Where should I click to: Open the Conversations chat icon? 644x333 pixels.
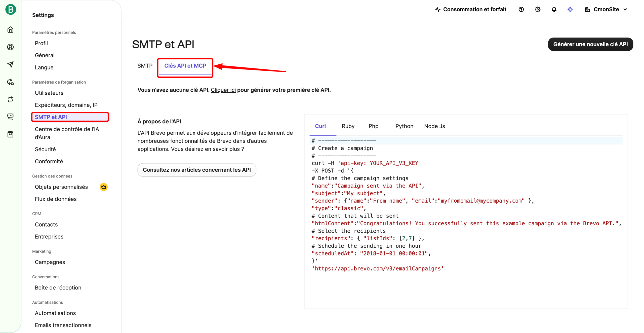10,117
